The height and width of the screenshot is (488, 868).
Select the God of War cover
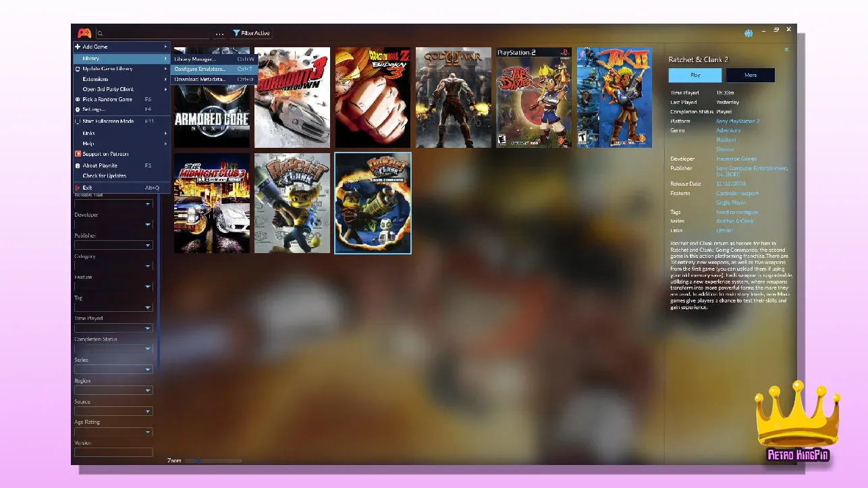(454, 97)
